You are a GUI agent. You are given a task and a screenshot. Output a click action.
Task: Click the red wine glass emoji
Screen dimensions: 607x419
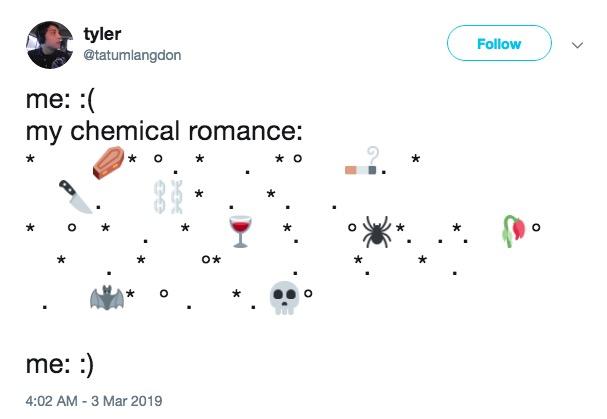click(x=240, y=231)
